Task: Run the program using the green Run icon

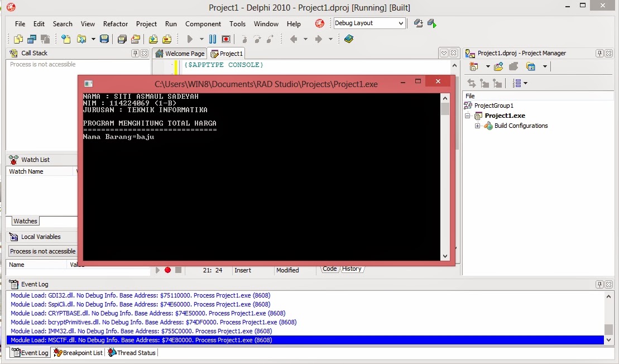Action: 189,39
